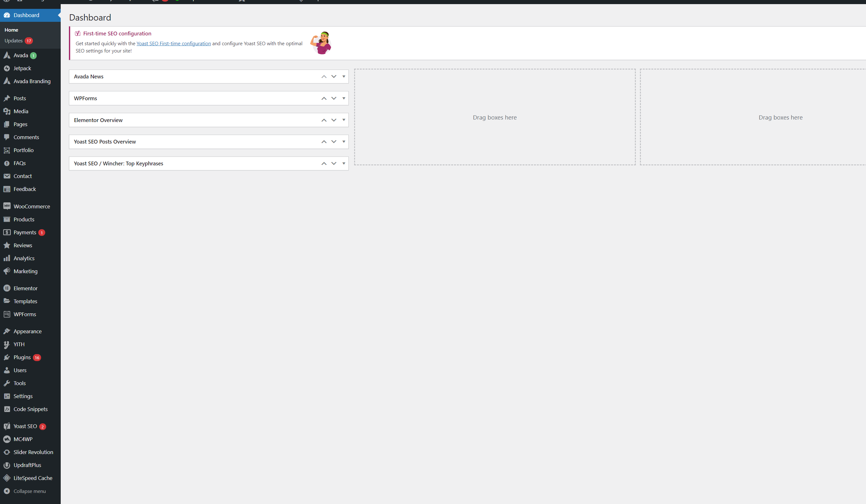Expand the Yoast SEO Posts Overview options
This screenshot has height=504, width=866.
click(x=343, y=142)
